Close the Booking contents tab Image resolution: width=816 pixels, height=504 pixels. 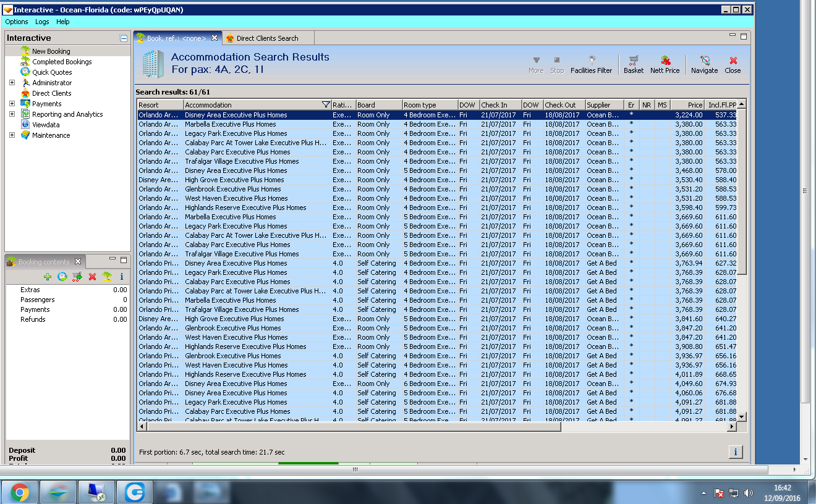(78, 262)
